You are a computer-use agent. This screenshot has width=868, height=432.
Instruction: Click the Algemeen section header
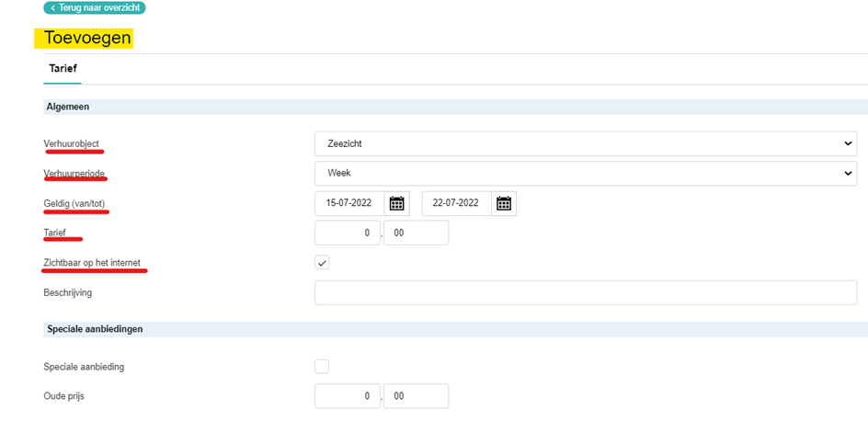[455, 107]
